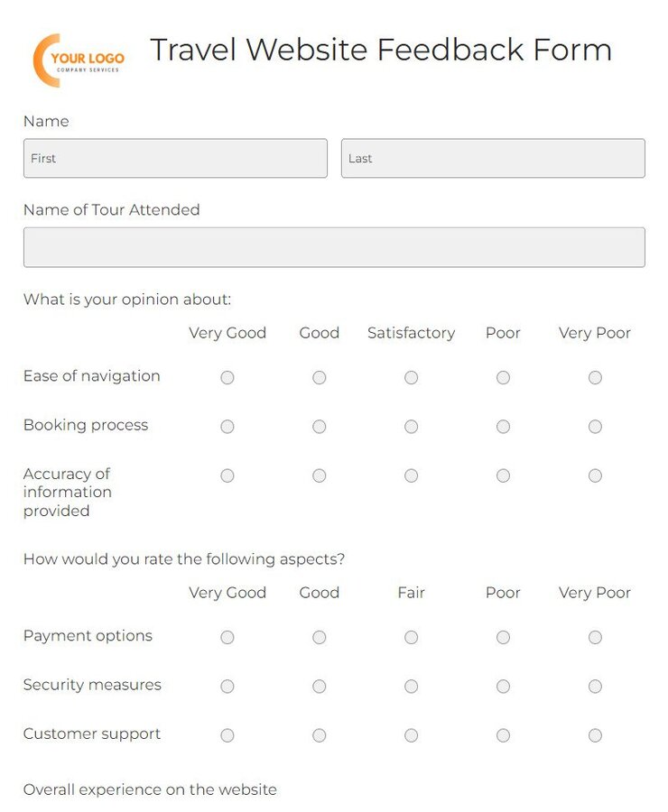Click the company logo image

tap(79, 60)
